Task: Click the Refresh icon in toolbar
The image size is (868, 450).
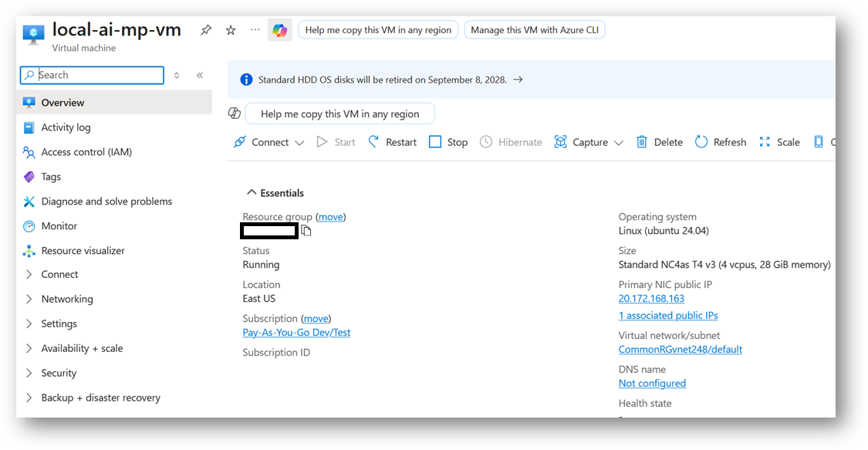Action: click(701, 142)
